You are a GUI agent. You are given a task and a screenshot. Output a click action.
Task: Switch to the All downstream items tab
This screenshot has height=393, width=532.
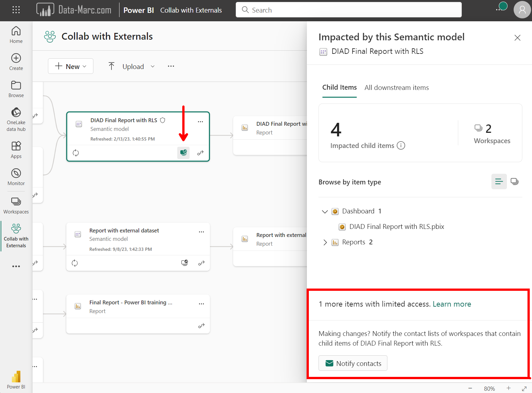pyautogui.click(x=396, y=87)
